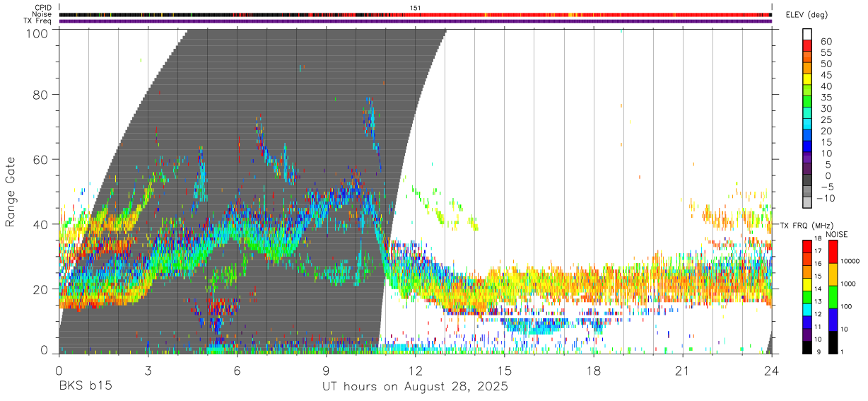Image resolution: width=868 pixels, height=401 pixels.
Task: Click the CPID label at top left
Action: click(x=43, y=8)
